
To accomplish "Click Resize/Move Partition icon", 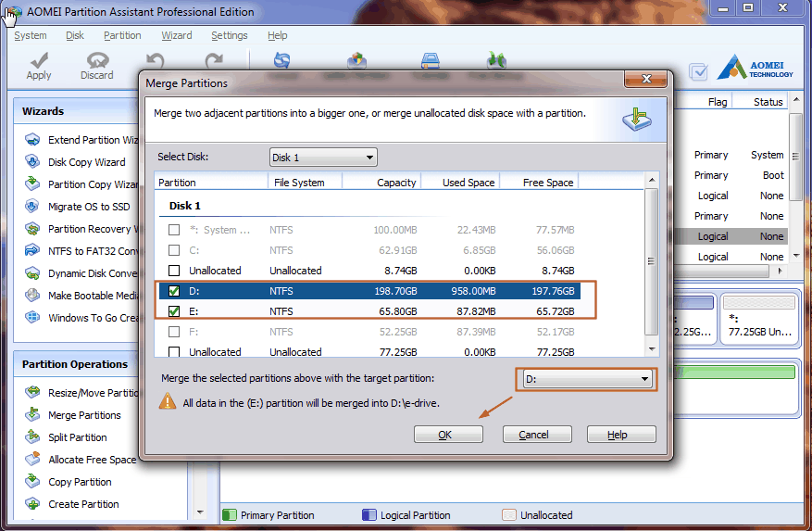I will pyautogui.click(x=32, y=393).
